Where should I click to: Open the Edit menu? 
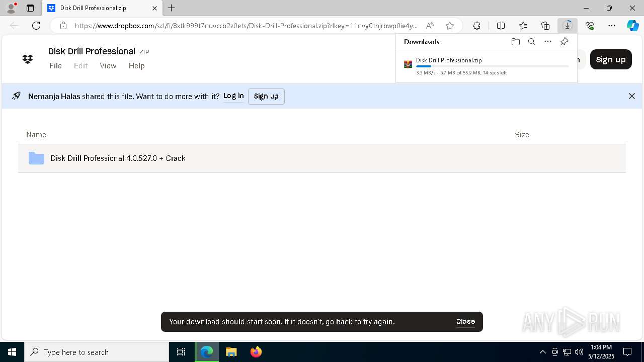[x=80, y=66]
